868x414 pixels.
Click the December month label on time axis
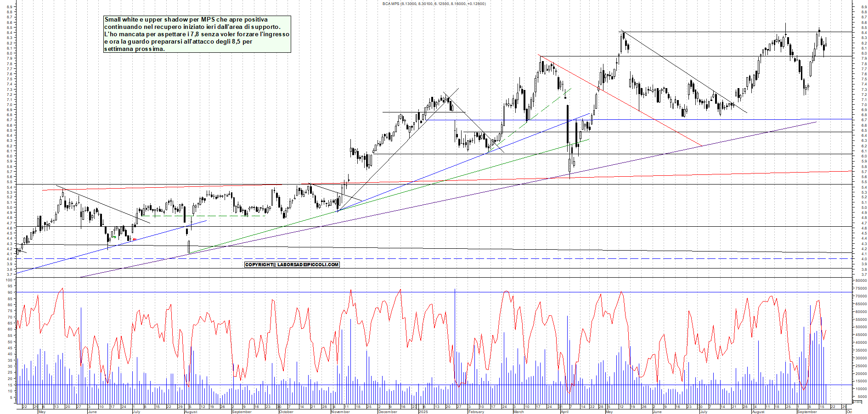[387, 412]
